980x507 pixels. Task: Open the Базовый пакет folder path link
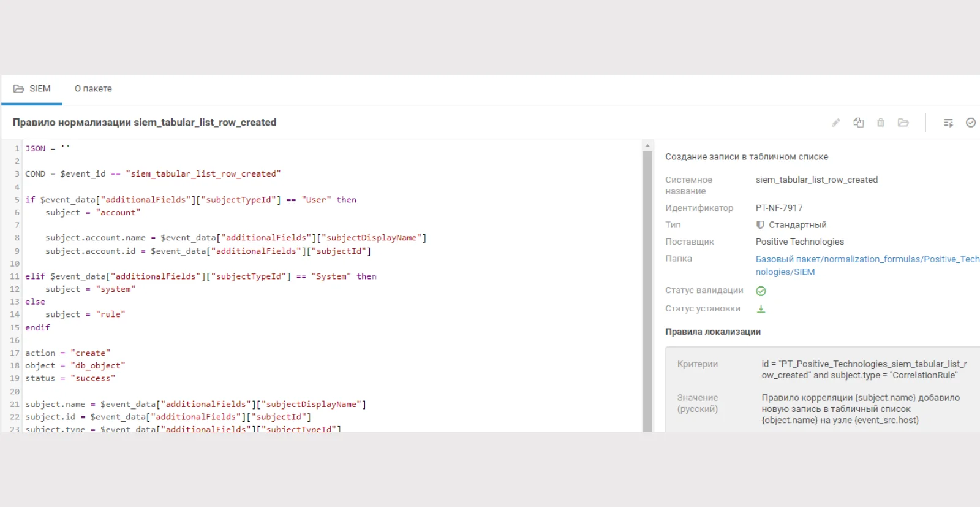[x=867, y=265]
